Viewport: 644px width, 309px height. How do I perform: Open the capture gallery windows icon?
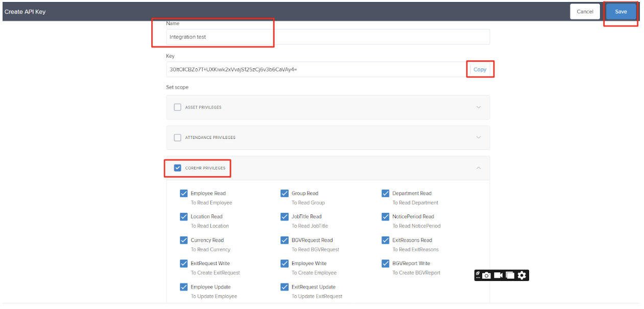[x=510, y=276]
